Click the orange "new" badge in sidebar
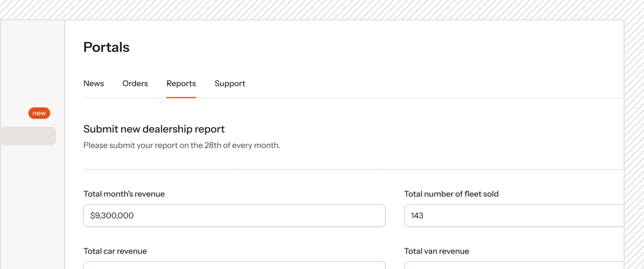644x269 pixels. tap(39, 113)
